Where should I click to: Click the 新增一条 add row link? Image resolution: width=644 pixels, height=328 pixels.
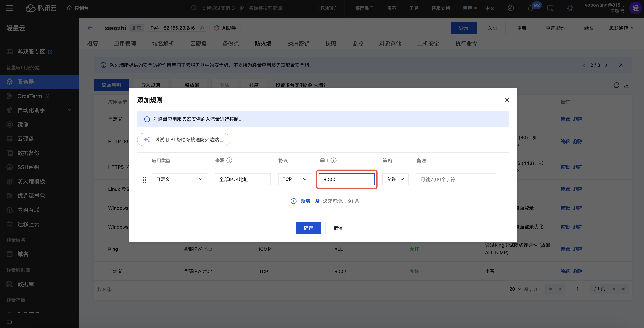[310, 201]
